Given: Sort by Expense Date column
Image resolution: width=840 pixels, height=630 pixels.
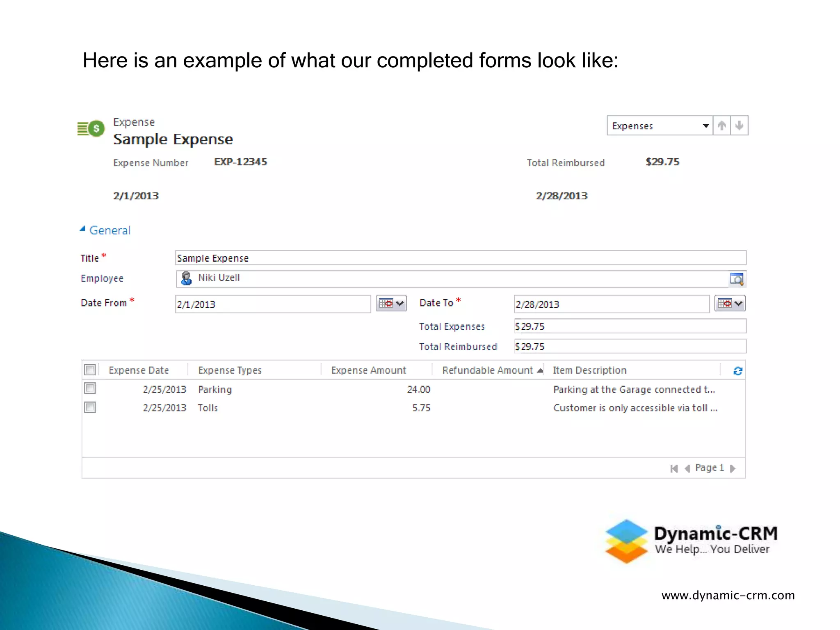Looking at the screenshot, I should 139,370.
